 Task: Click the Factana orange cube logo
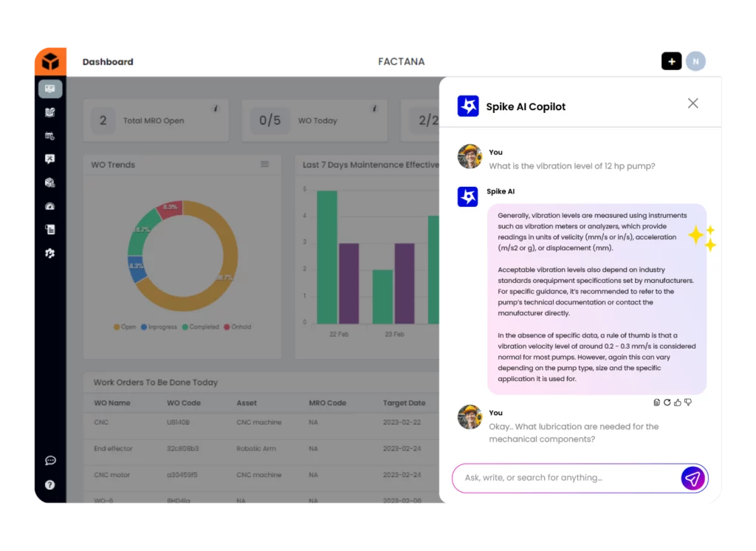(x=50, y=61)
